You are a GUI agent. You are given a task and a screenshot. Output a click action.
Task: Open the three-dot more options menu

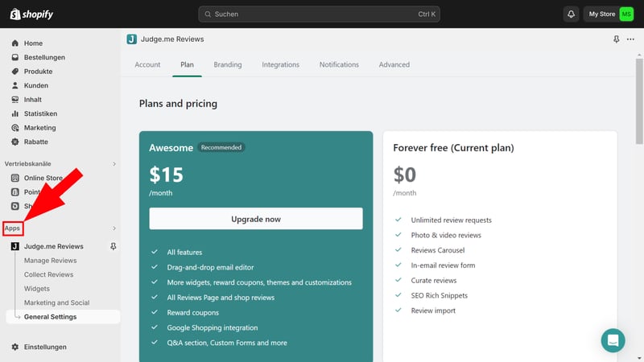(630, 39)
